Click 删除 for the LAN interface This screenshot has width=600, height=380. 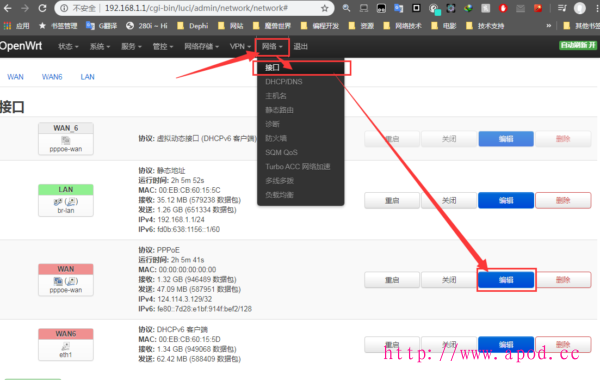click(x=563, y=201)
